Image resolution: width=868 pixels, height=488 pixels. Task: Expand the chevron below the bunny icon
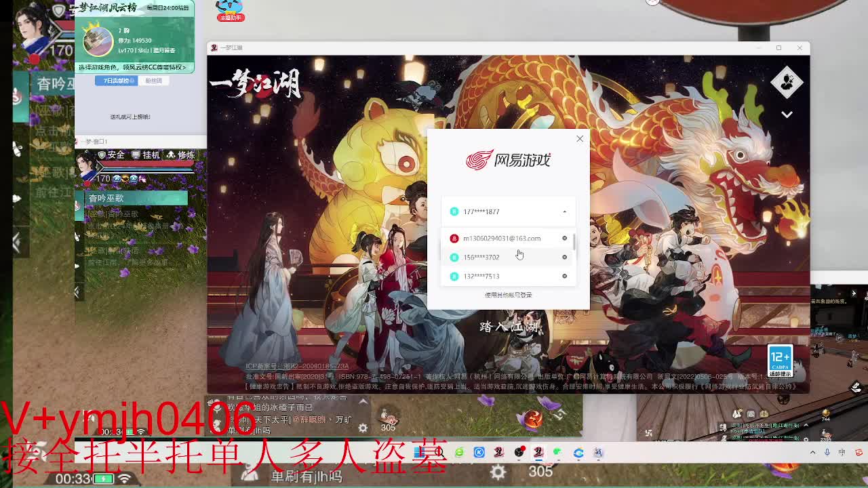tap(787, 115)
